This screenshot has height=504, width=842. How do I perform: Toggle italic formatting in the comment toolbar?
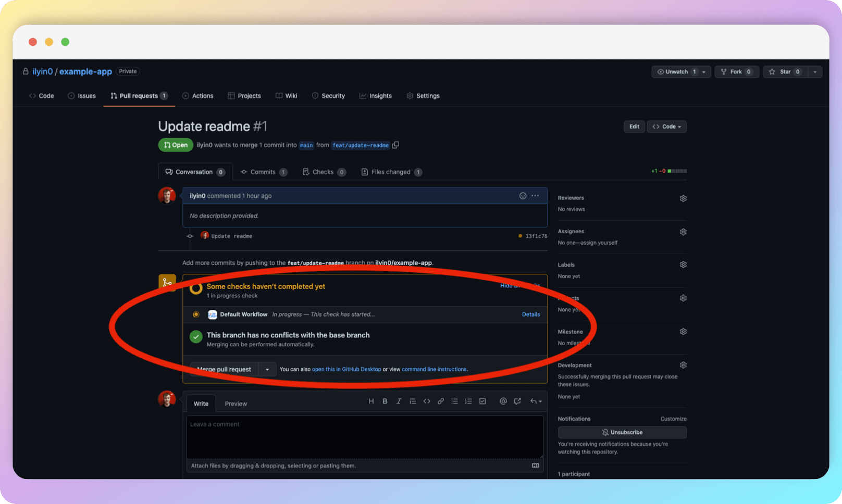point(399,401)
